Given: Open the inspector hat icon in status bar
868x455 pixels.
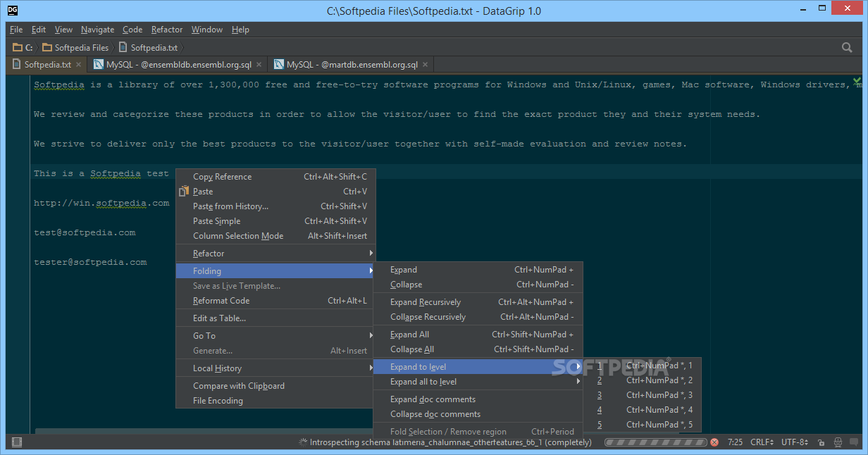Looking at the screenshot, I should (x=838, y=442).
